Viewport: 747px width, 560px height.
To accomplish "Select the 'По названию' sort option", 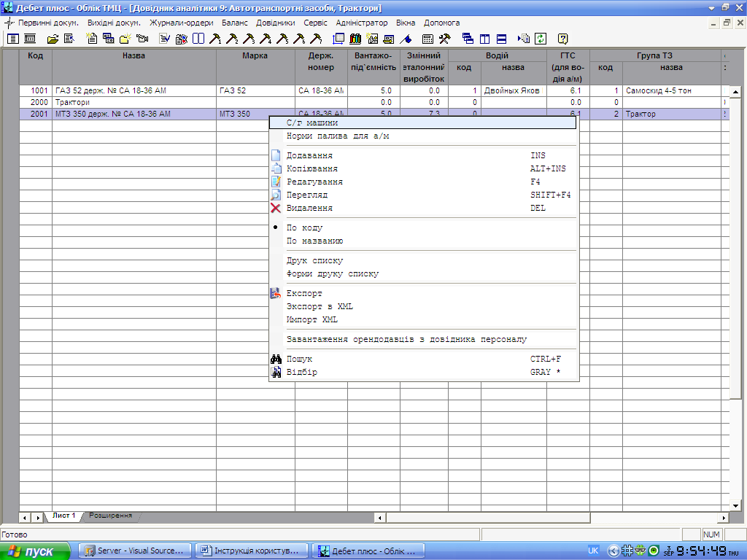I will [x=422, y=241].
